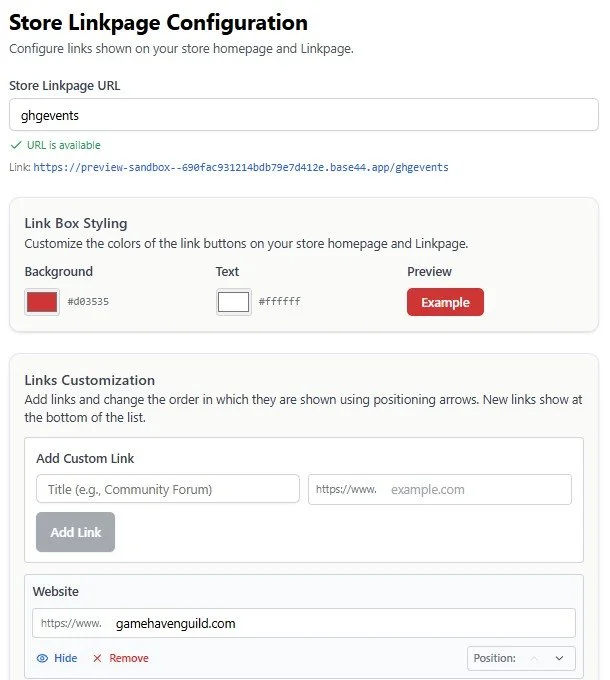Click the Add Link button
This screenshot has width=610, height=680.
[75, 532]
